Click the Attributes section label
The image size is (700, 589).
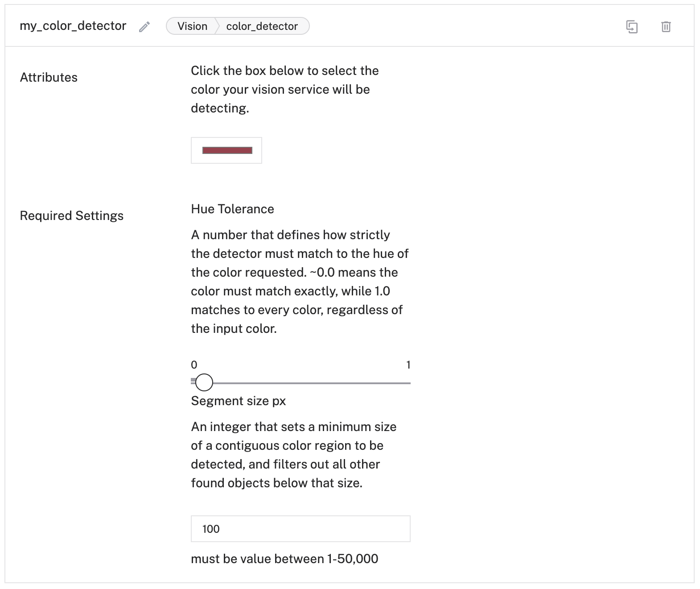pos(49,77)
